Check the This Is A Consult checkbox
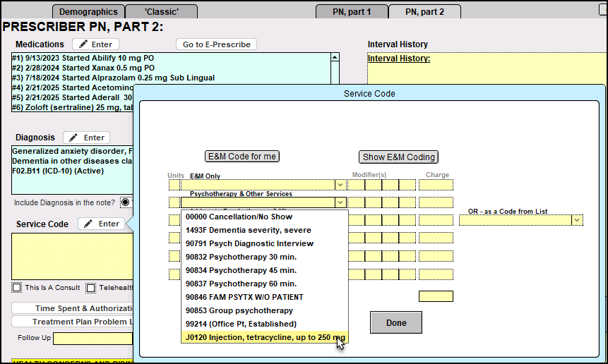This screenshot has height=364, width=608. tap(17, 288)
